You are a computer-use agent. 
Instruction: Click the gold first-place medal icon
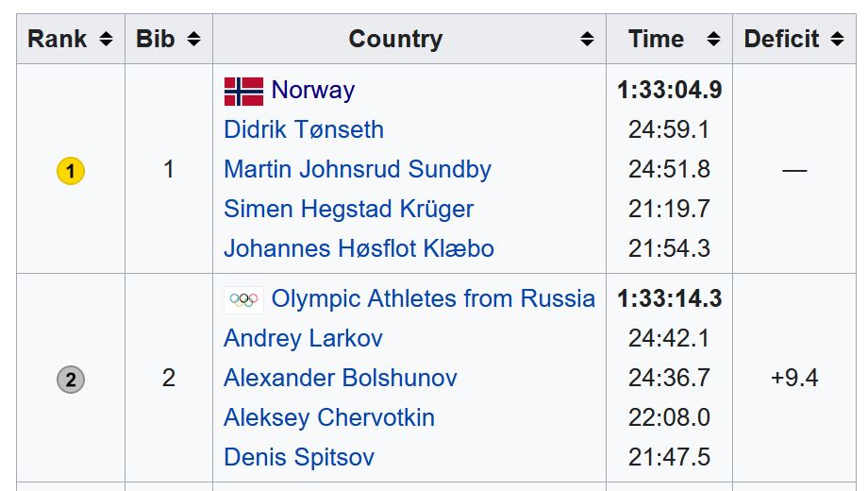tap(71, 171)
